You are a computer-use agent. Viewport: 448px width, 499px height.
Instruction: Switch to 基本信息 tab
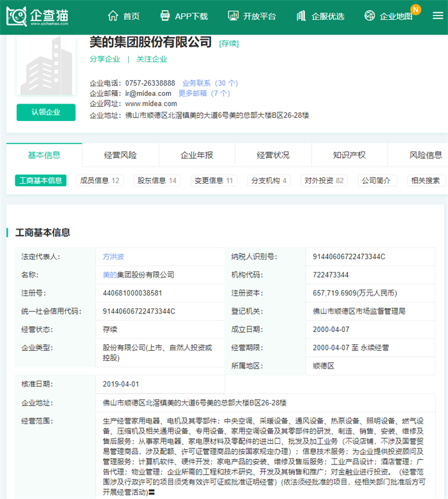44,155
